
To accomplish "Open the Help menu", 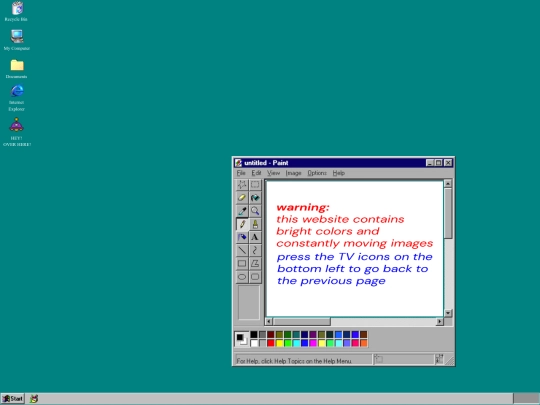I will click(x=339, y=173).
